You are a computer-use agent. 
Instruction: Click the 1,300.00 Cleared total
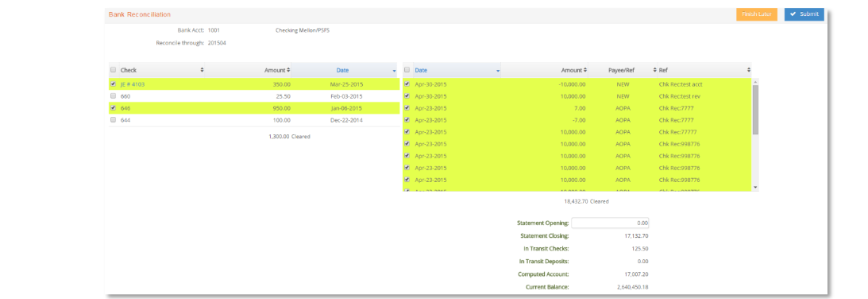coord(289,137)
